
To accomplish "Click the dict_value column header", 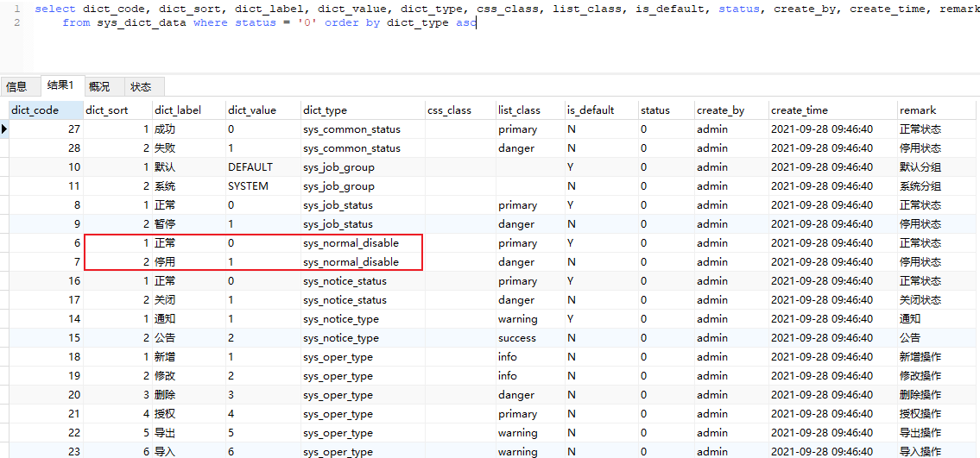I will (263, 110).
